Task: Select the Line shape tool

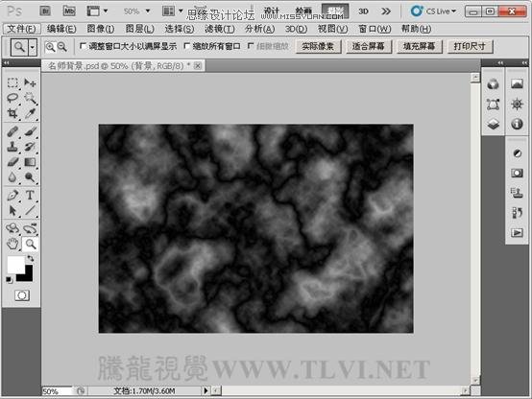Action: 30,210
